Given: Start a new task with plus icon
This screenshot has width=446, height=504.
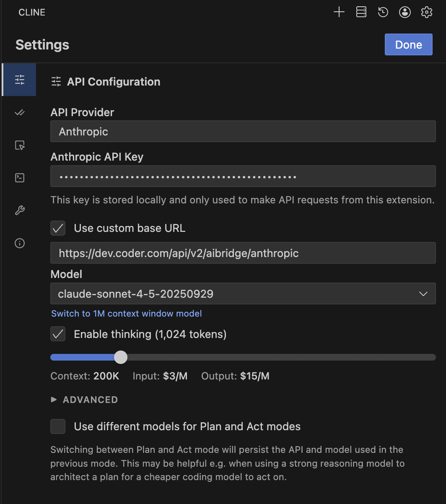Looking at the screenshot, I should (x=339, y=12).
